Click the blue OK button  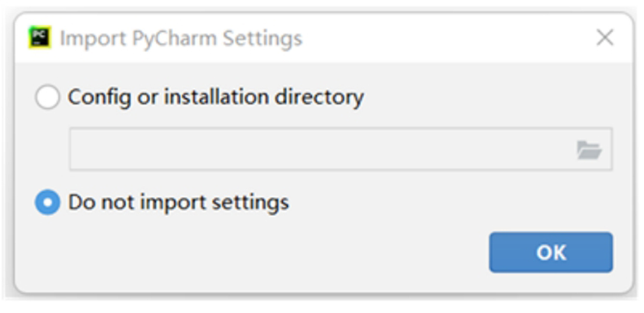point(551,252)
